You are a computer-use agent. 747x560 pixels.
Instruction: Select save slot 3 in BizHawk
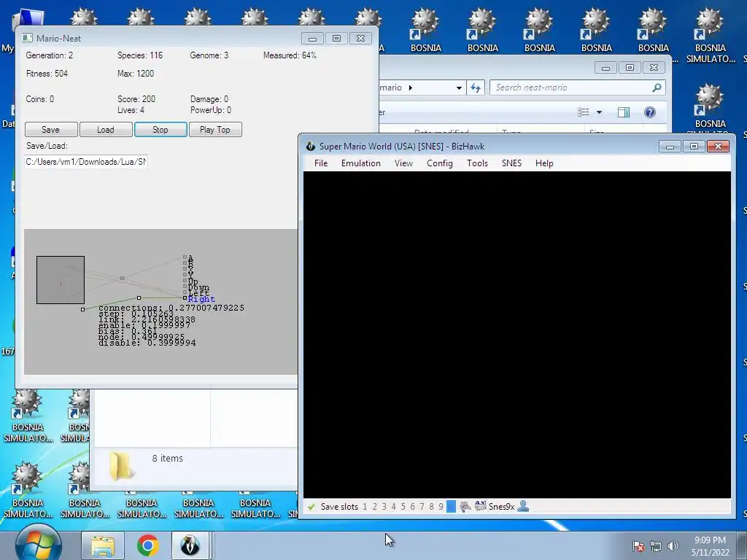(384, 507)
